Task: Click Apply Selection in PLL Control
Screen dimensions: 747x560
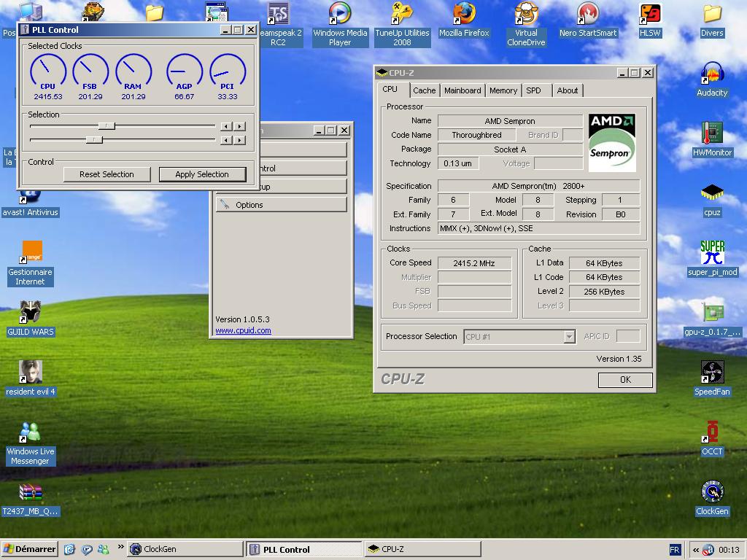Action: [202, 174]
